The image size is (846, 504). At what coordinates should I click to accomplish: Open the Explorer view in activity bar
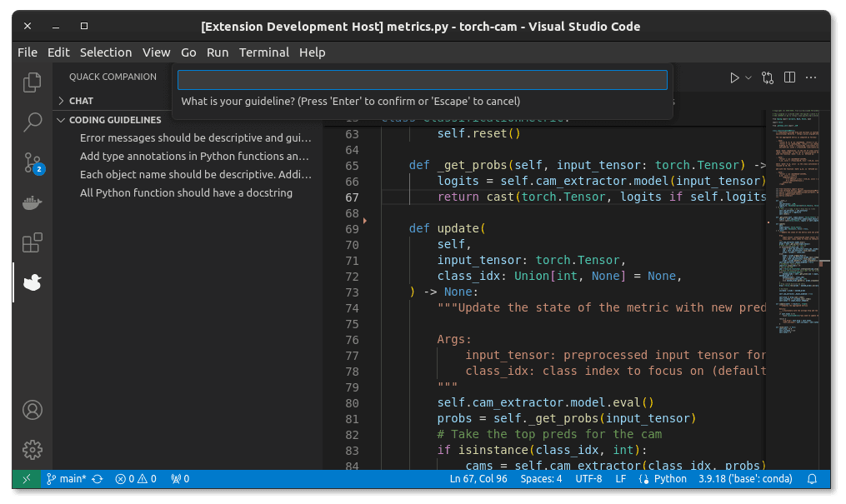coord(33,82)
